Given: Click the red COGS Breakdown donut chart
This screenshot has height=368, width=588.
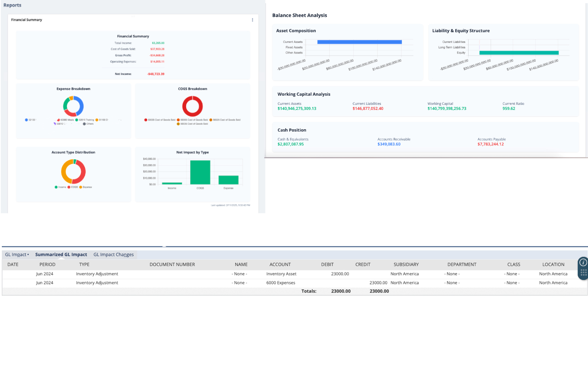Looking at the screenshot, I should click(192, 106).
